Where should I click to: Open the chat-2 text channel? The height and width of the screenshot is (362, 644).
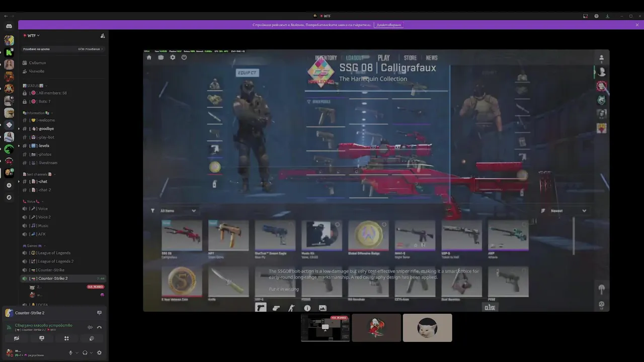63,190
